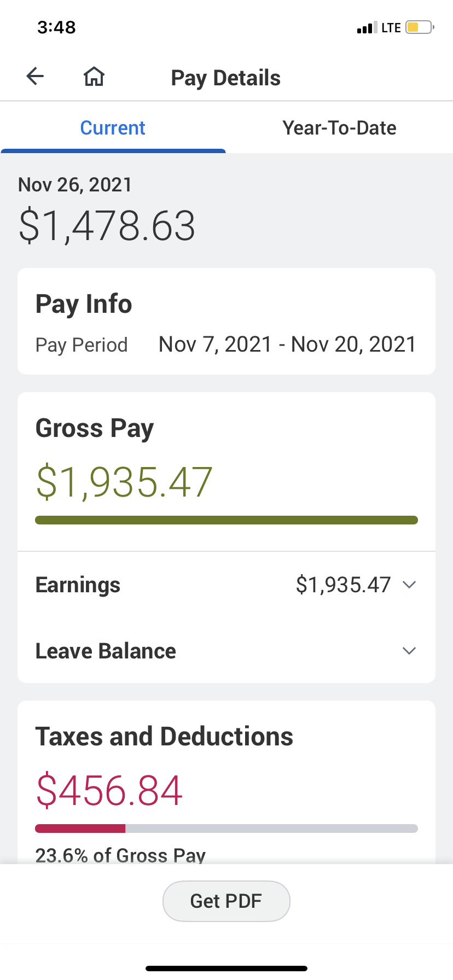Tap the $1,478.63 net pay amount

pos(107,226)
